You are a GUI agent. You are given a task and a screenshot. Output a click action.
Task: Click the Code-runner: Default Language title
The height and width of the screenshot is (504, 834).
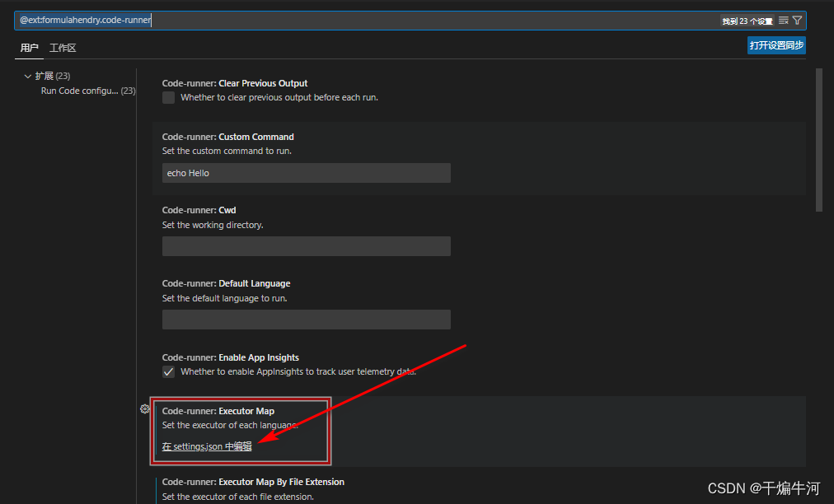(x=226, y=284)
